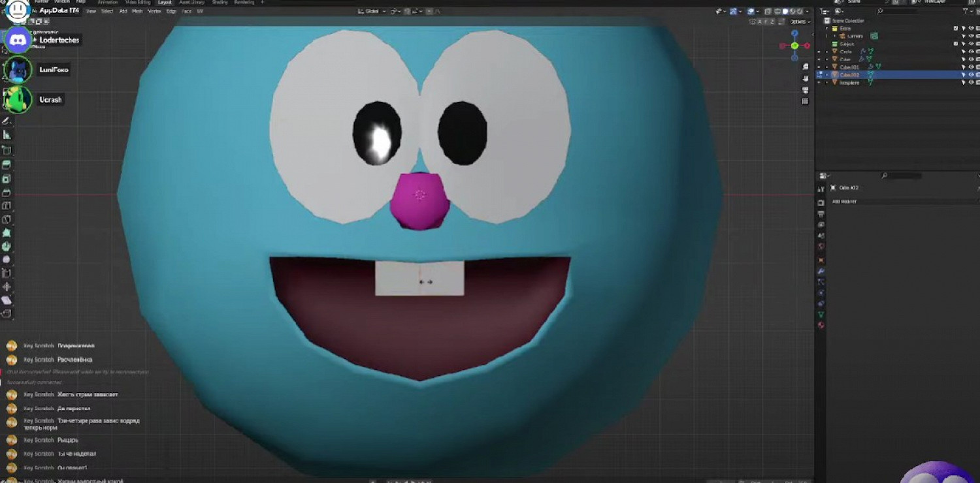Screen dimensions: 980x483
Task: Open the Vertex menu in viewport header
Action: click(x=154, y=11)
